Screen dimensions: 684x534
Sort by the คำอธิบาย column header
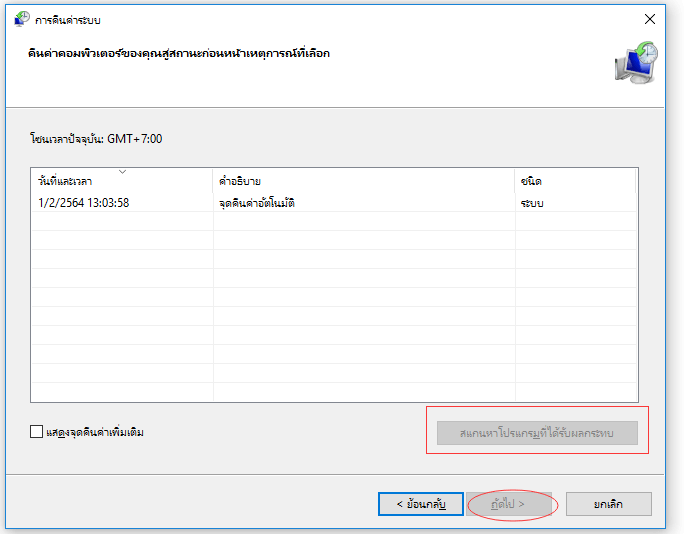tap(364, 181)
